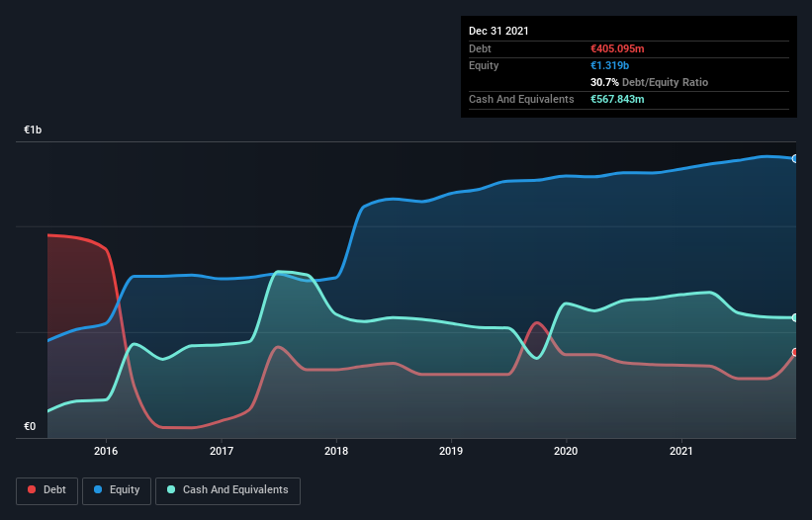Click the Equity row label in tooltip
This screenshot has width=812, height=520.
484,65
